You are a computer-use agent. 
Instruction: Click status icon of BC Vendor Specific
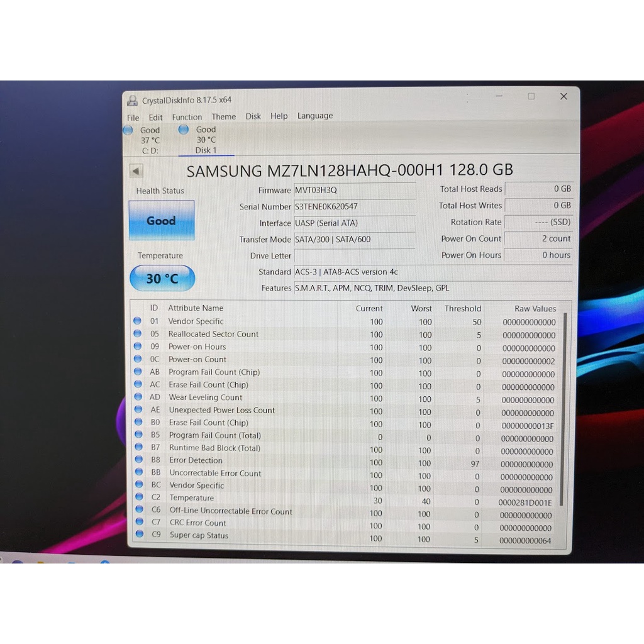pyautogui.click(x=139, y=484)
